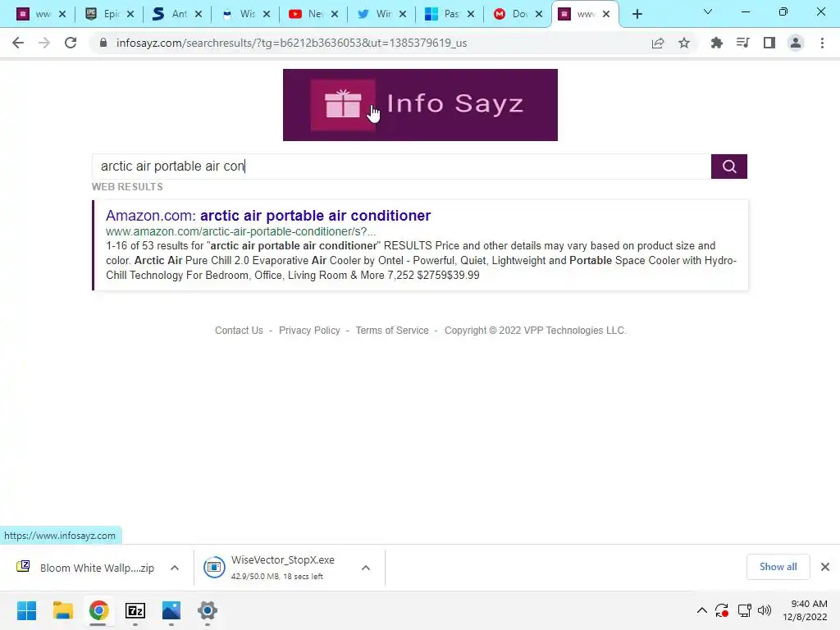The width and height of the screenshot is (840, 630).
Task: Open clock and date in taskbar
Action: 805,610
